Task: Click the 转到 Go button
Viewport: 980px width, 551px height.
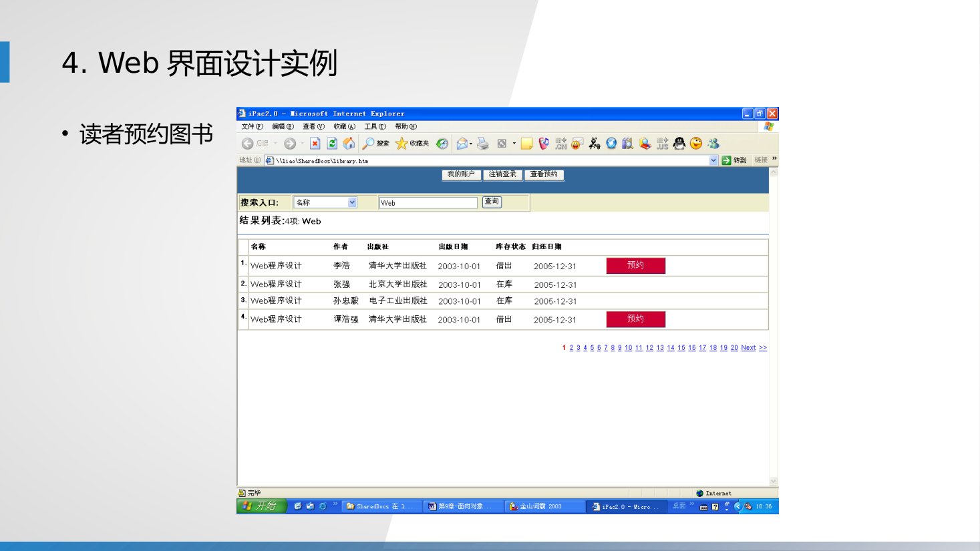Action: [x=734, y=160]
